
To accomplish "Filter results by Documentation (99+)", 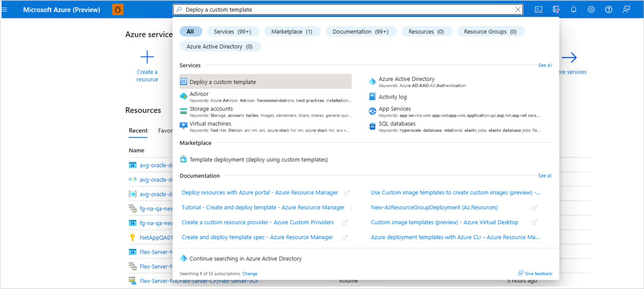I will pyautogui.click(x=361, y=32).
